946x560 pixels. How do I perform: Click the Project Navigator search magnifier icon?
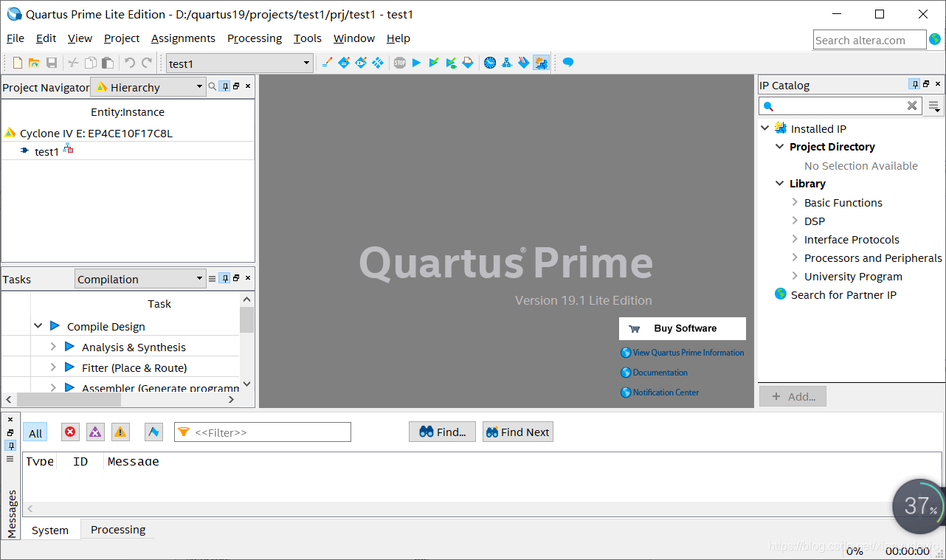tap(213, 86)
